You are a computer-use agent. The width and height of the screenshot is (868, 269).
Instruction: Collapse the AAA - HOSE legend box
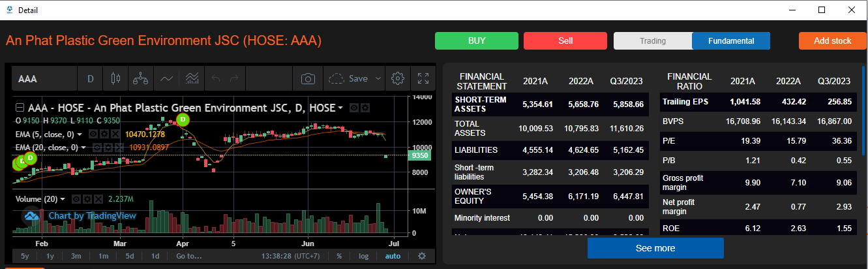coord(20,108)
